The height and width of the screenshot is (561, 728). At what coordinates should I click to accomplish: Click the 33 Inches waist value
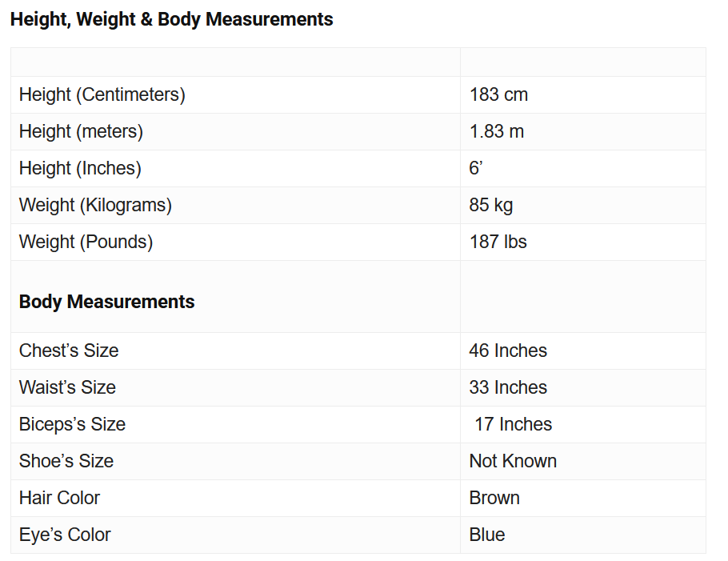click(x=508, y=387)
